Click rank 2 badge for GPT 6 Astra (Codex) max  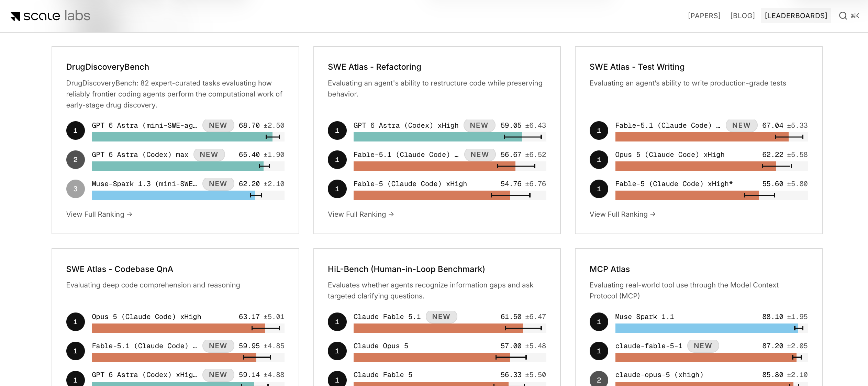tap(76, 160)
